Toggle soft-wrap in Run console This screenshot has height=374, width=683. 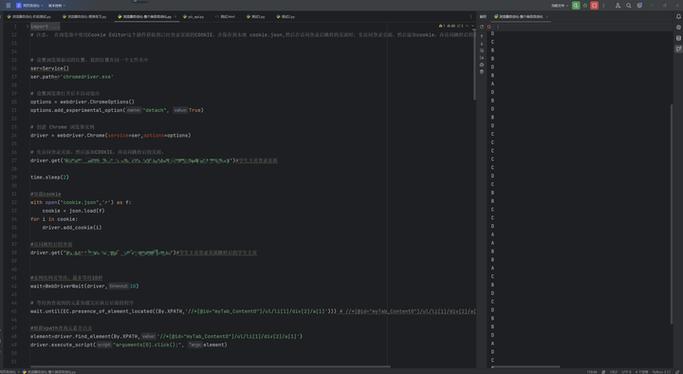[x=482, y=51]
